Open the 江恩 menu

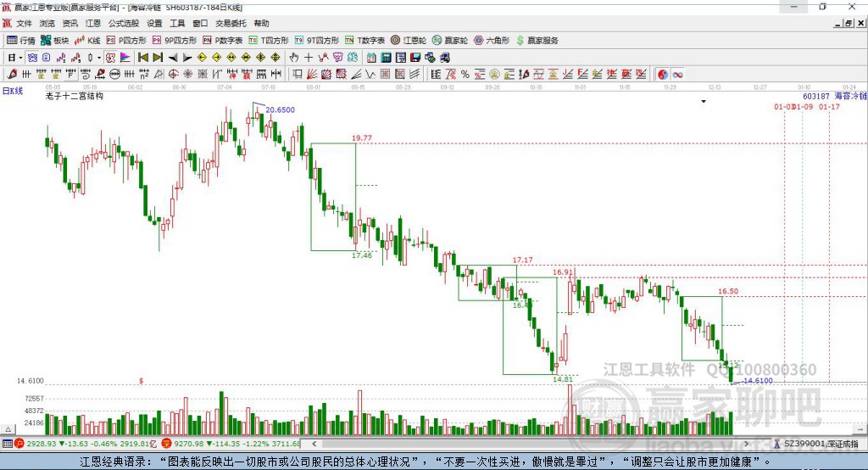tap(93, 23)
